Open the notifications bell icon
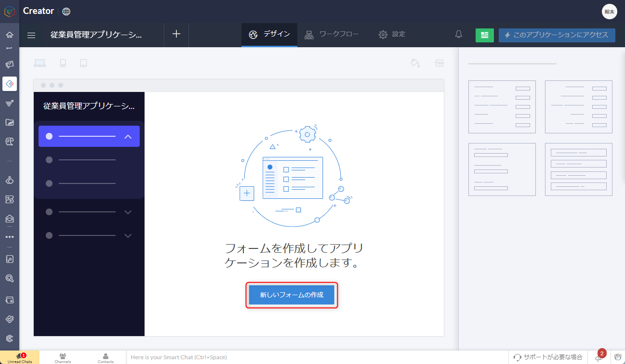This screenshot has width=625, height=364. (459, 35)
